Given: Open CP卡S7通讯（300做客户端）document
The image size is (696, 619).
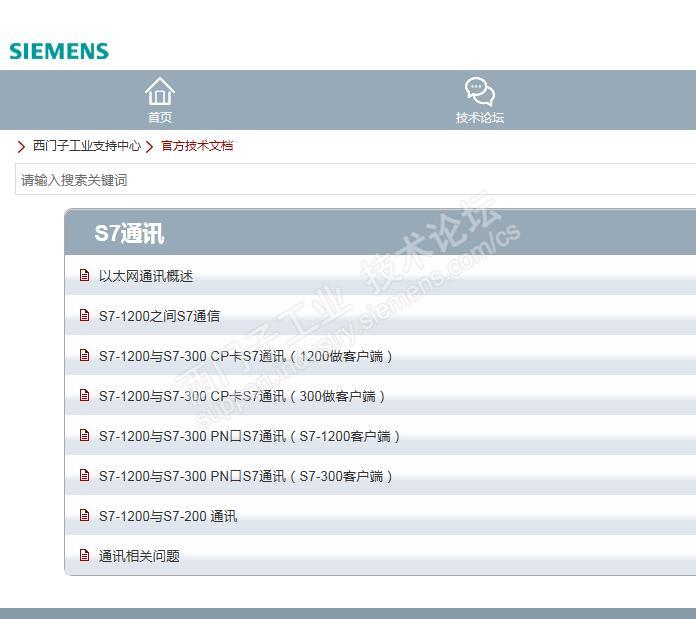Looking at the screenshot, I should pyautogui.click(x=242, y=396).
